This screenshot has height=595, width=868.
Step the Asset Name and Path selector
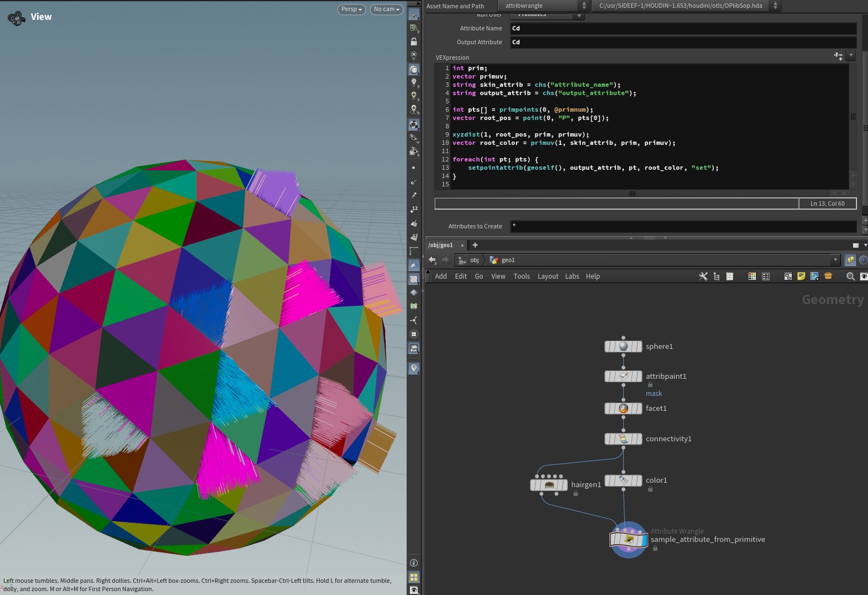584,6
